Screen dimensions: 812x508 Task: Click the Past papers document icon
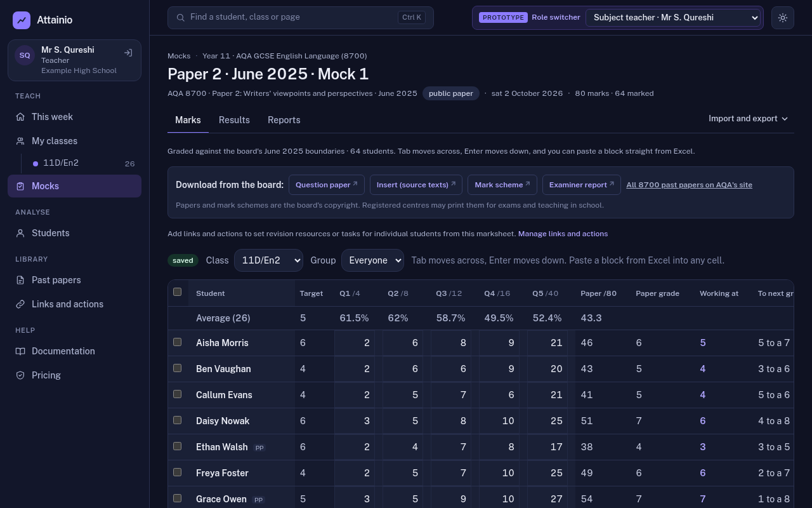tap(20, 280)
